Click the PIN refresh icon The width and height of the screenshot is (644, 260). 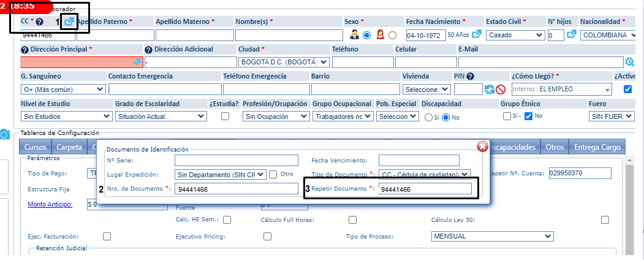coord(490,90)
